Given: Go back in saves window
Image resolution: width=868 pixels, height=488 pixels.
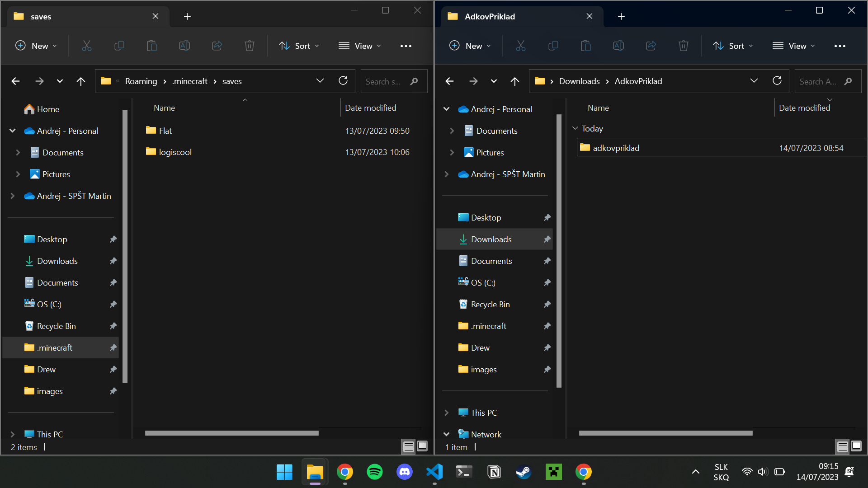Looking at the screenshot, I should tap(16, 81).
